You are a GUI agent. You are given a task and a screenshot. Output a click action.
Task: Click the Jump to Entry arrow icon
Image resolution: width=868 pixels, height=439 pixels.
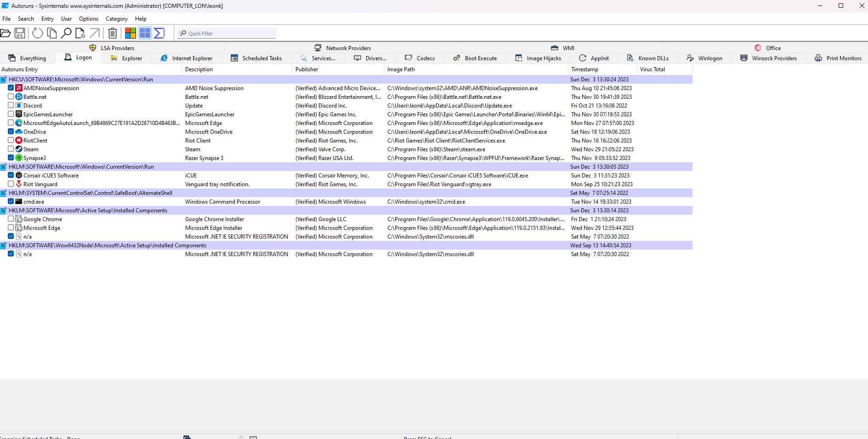click(95, 33)
